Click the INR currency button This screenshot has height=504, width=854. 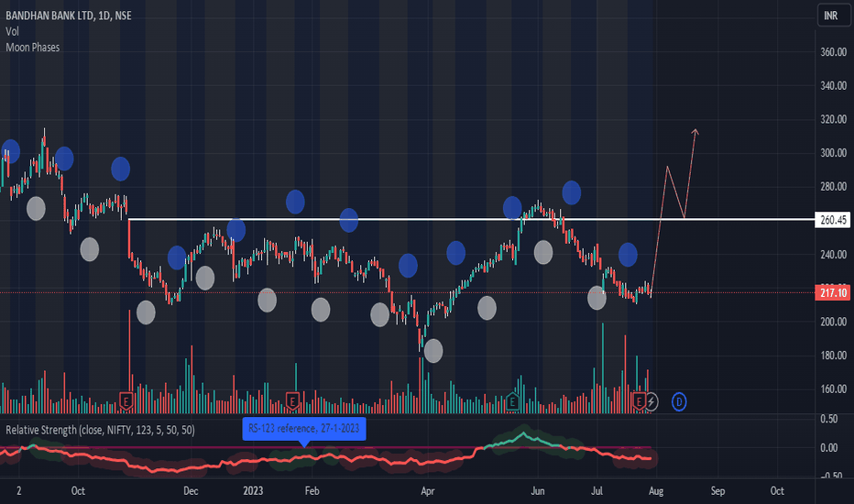click(833, 16)
